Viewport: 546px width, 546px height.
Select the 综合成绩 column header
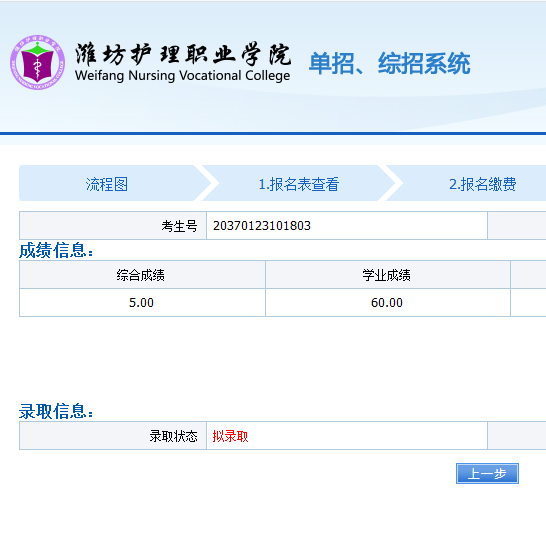click(x=142, y=275)
